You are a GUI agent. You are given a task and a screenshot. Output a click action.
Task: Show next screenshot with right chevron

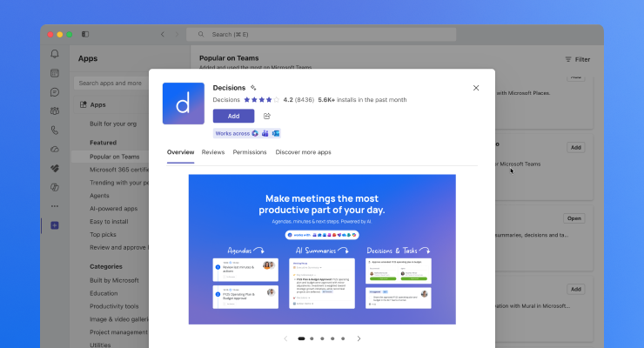[359, 338]
